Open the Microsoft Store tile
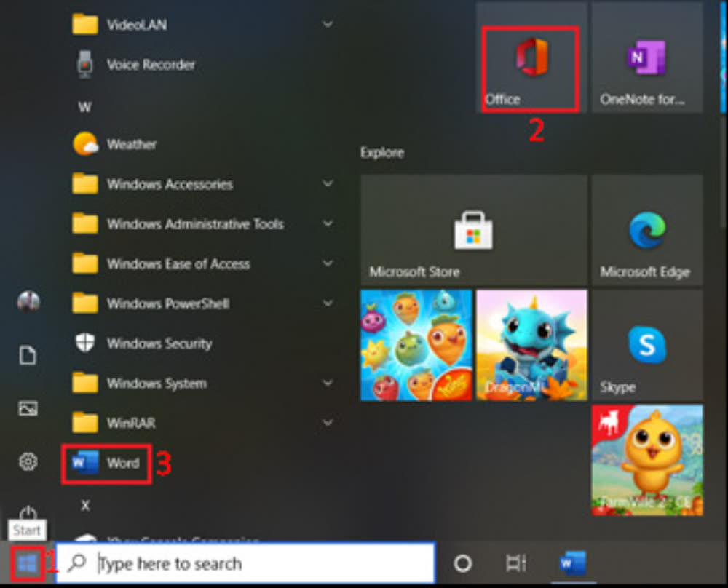 pos(473,231)
